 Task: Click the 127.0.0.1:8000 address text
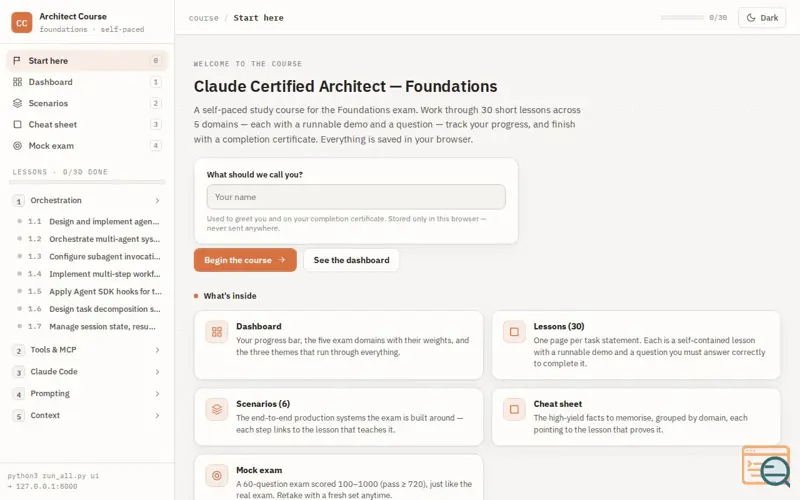point(46,486)
